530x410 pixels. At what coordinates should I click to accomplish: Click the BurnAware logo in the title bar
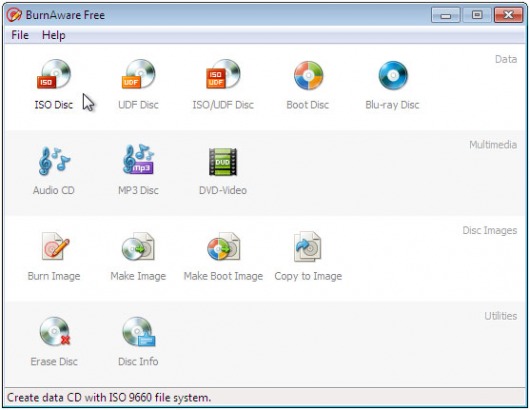click(14, 15)
